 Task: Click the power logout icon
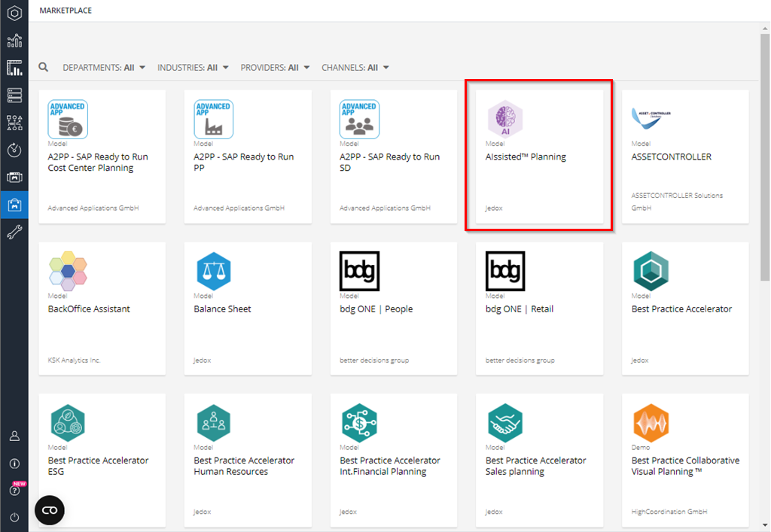tap(14, 517)
